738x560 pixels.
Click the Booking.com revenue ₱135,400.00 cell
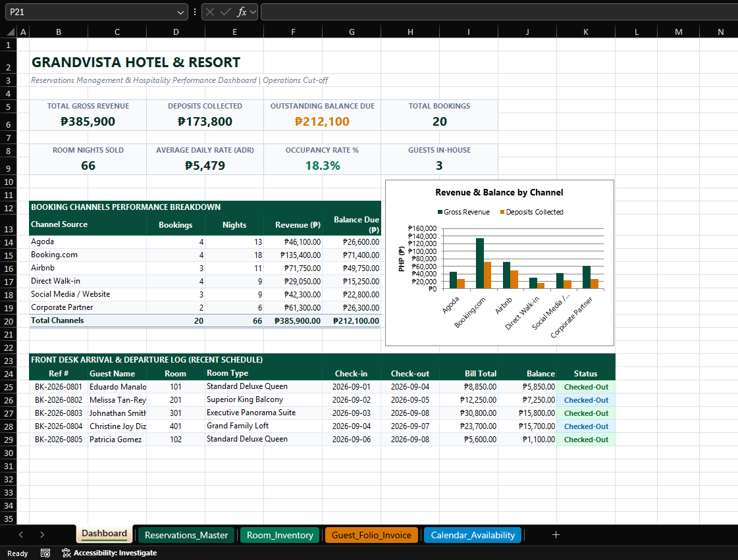(293, 255)
